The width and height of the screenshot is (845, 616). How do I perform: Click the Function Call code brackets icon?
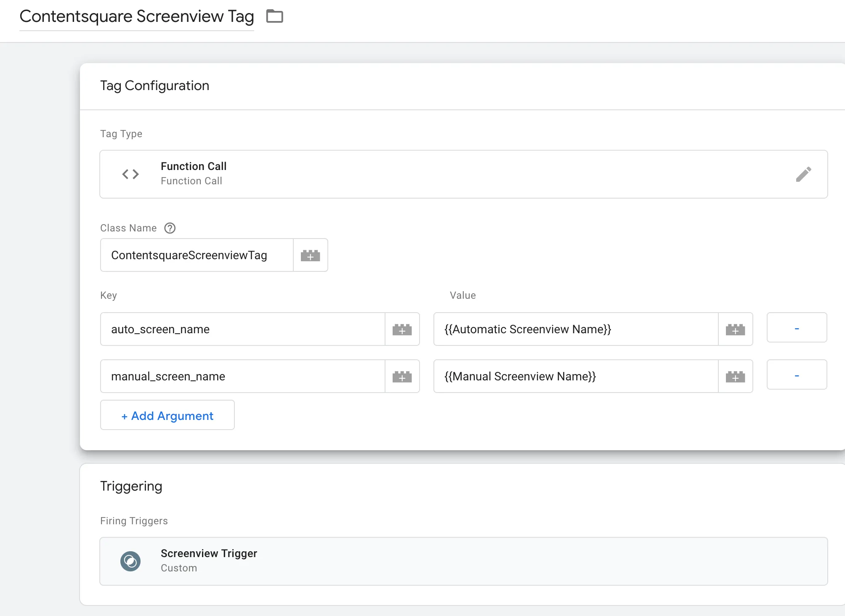pos(130,174)
